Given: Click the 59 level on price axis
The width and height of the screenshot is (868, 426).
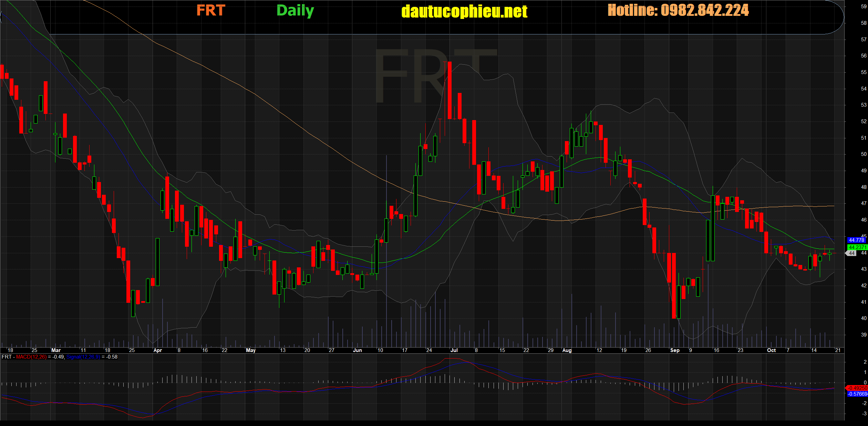Looking at the screenshot, I should (864, 7).
